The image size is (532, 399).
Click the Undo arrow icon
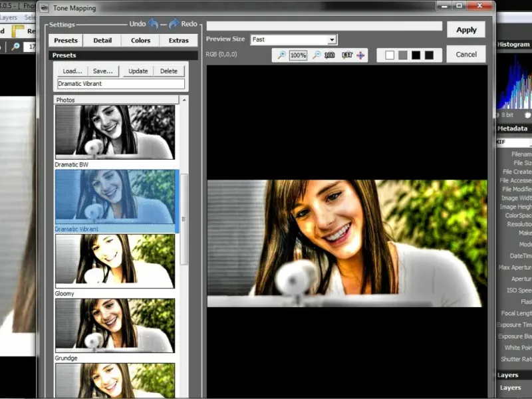[x=154, y=24]
